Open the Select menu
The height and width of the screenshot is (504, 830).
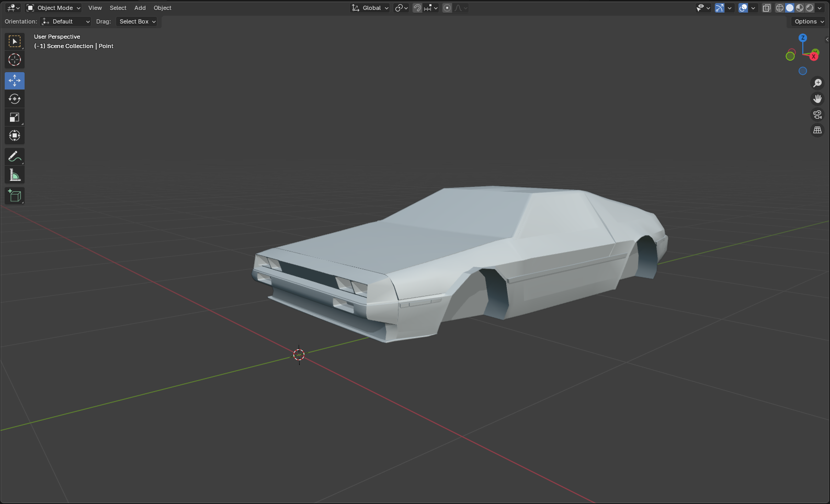(x=118, y=8)
